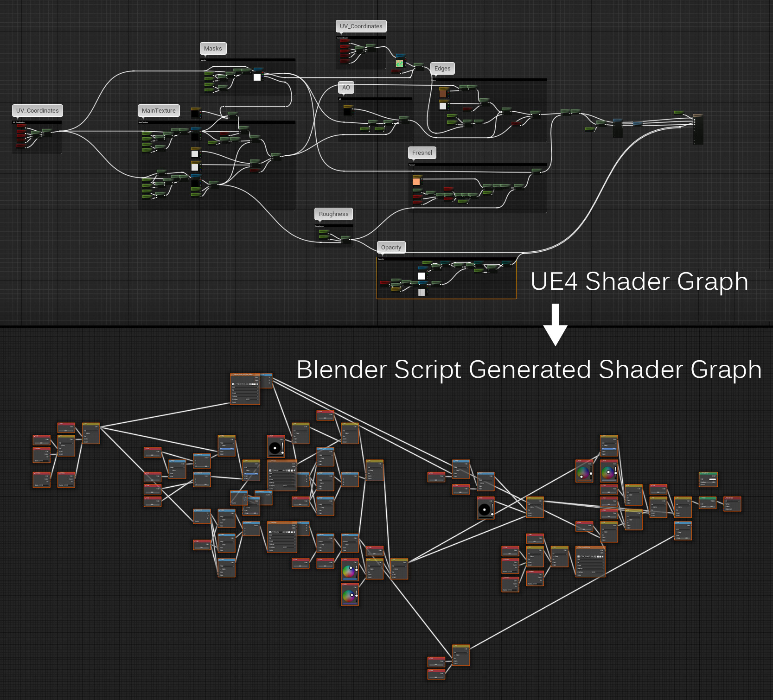Click the white texture thumbnail in Edges group
The width and height of the screenshot is (773, 700).
443,106
